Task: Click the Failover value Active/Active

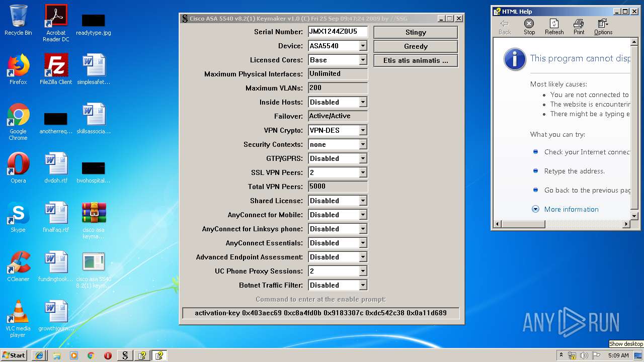Action: tap(338, 116)
